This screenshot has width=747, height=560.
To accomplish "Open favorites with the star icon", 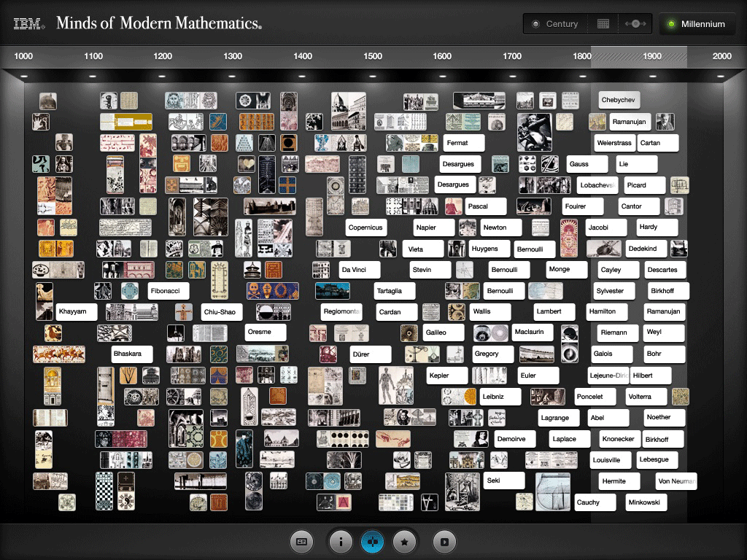I will [405, 542].
